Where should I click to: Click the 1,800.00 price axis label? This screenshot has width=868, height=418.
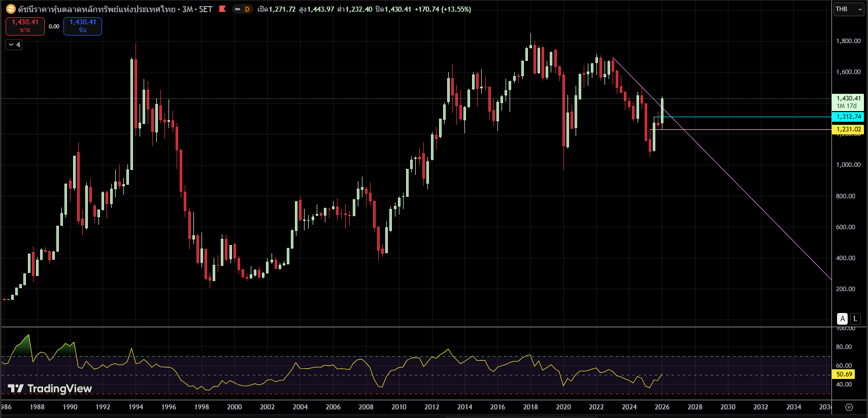point(848,41)
